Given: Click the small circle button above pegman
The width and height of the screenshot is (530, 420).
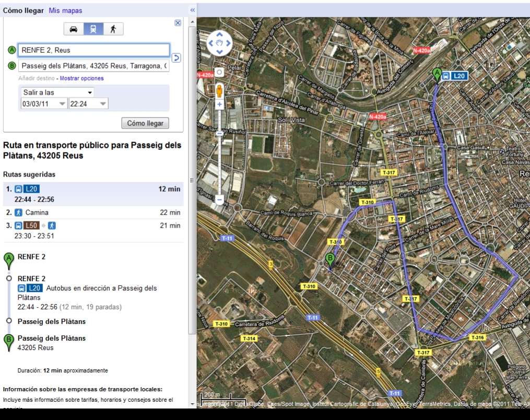Looking at the screenshot, I should 219,72.
